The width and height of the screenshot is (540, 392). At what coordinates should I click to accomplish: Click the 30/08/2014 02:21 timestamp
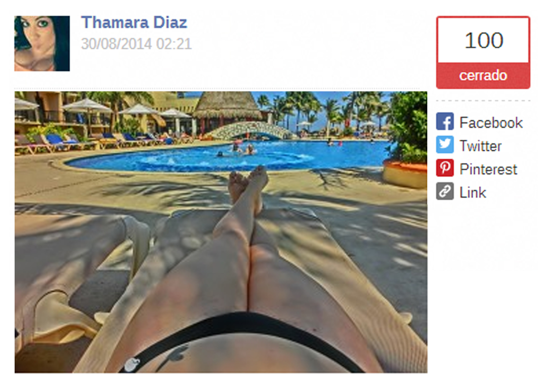136,44
